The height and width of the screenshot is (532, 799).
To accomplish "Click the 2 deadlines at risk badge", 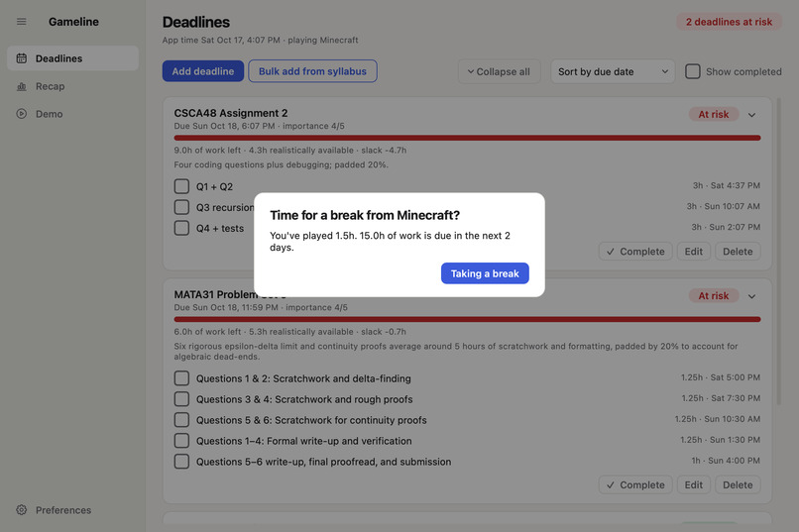I will click(729, 22).
